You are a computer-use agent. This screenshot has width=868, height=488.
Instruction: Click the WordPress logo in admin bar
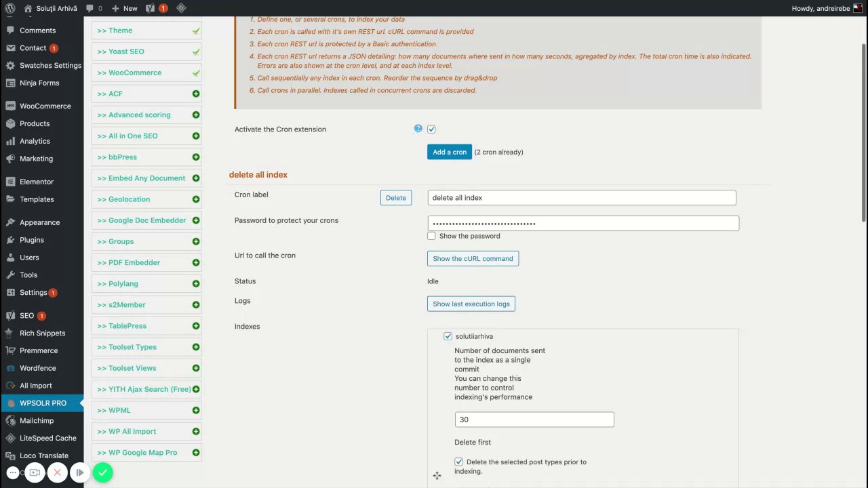[x=9, y=8]
